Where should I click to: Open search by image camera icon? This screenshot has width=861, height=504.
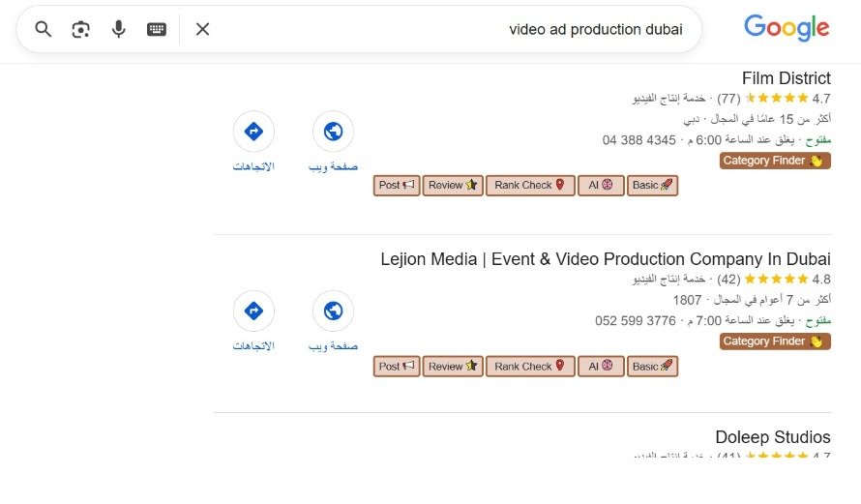[80, 29]
